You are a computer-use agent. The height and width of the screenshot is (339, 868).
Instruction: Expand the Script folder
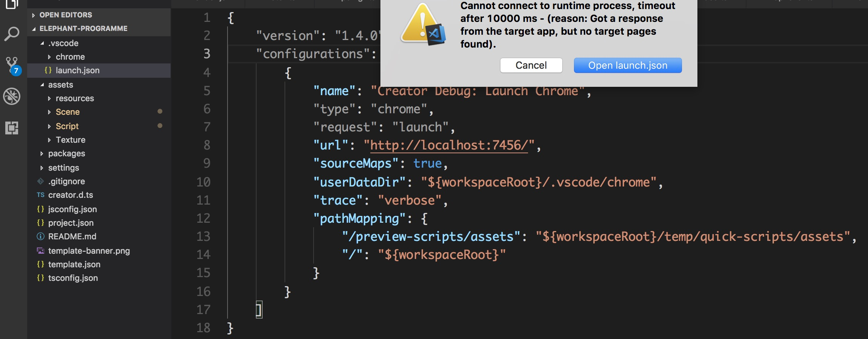67,126
